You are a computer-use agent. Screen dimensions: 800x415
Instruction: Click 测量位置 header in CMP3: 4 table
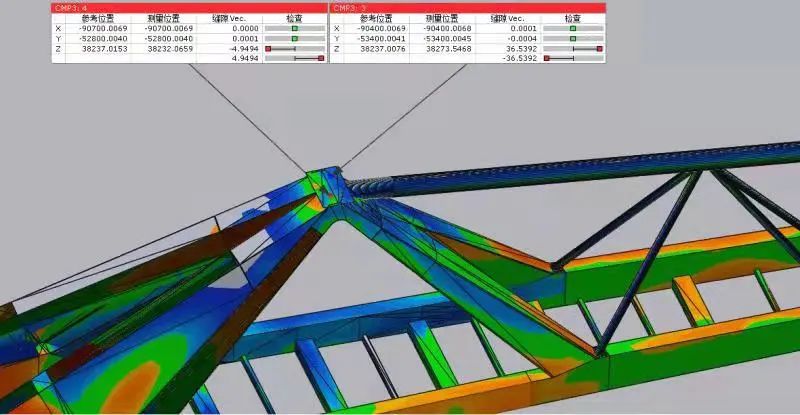tap(167, 18)
